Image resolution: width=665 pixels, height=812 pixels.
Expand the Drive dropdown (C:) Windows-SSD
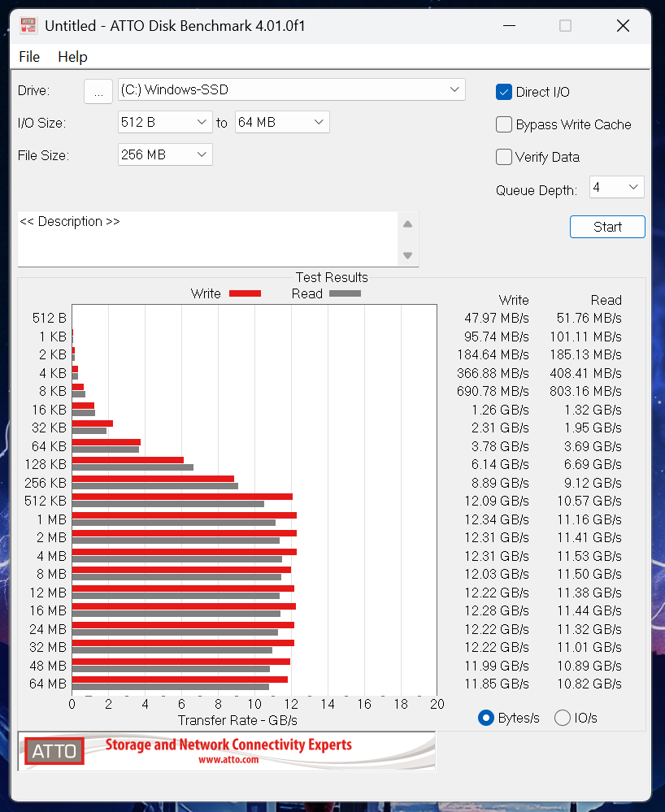click(x=292, y=89)
